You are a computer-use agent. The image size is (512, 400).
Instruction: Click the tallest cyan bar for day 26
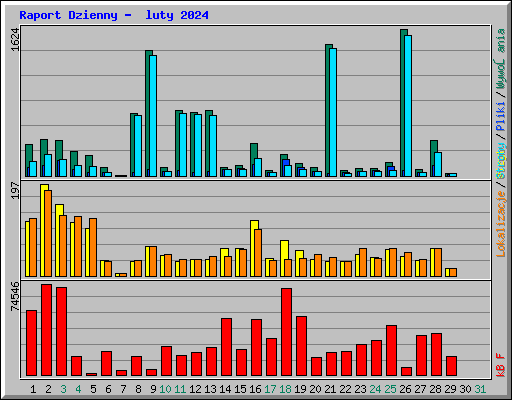408,106
